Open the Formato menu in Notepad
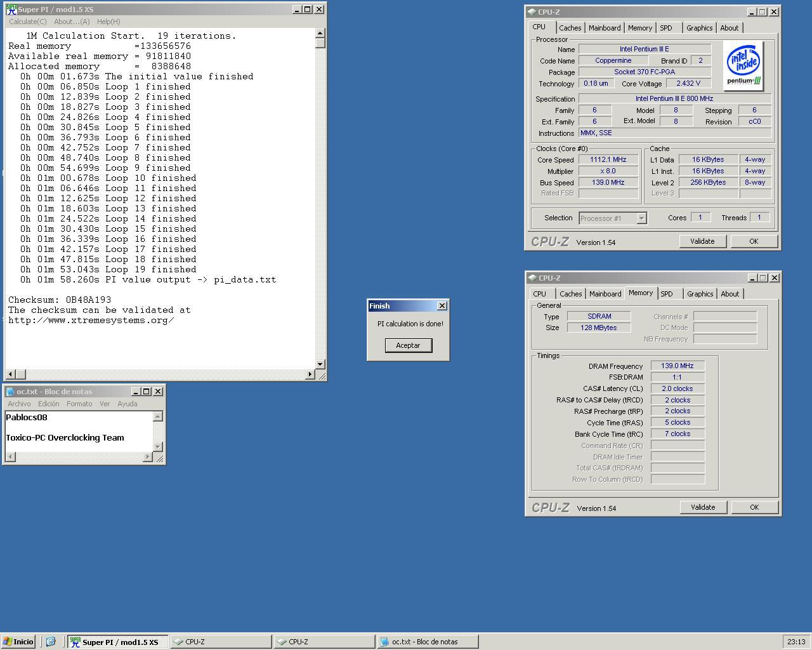This screenshot has width=812, height=650. click(79, 404)
